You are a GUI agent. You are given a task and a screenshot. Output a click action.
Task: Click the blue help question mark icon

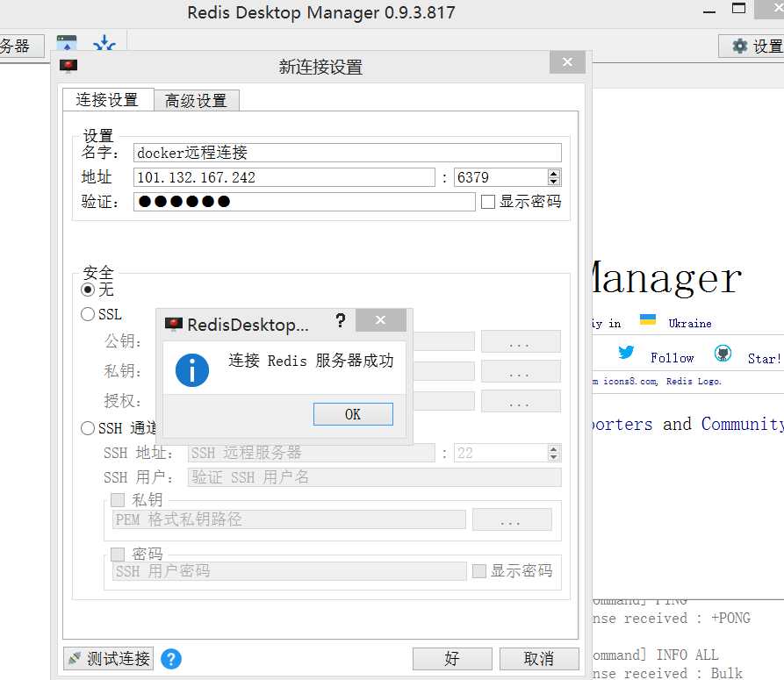point(171,659)
